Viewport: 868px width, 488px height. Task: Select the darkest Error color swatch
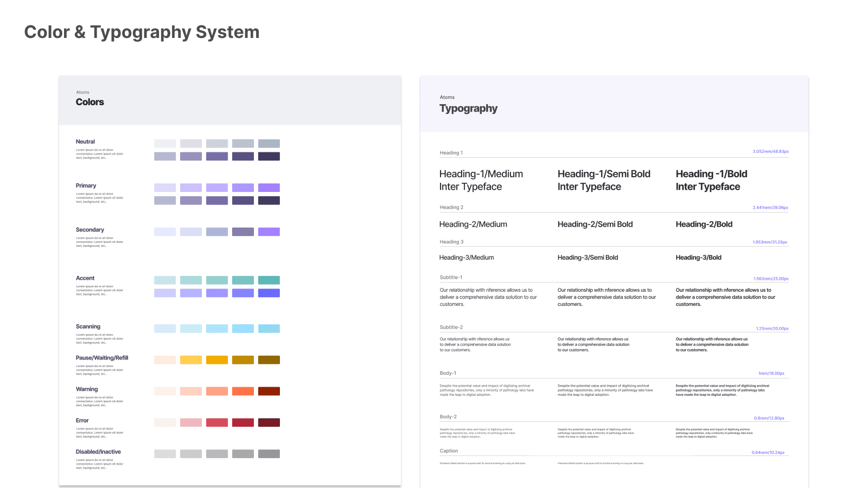pos(269,422)
